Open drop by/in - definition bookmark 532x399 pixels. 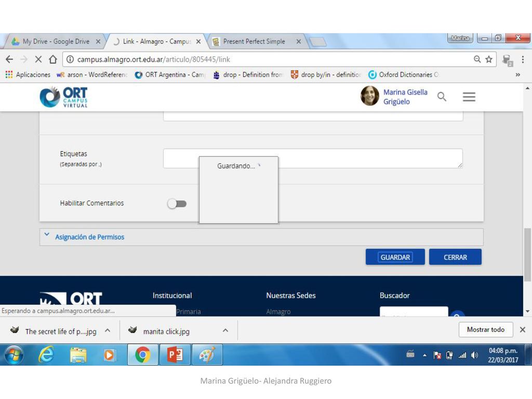[326, 75]
